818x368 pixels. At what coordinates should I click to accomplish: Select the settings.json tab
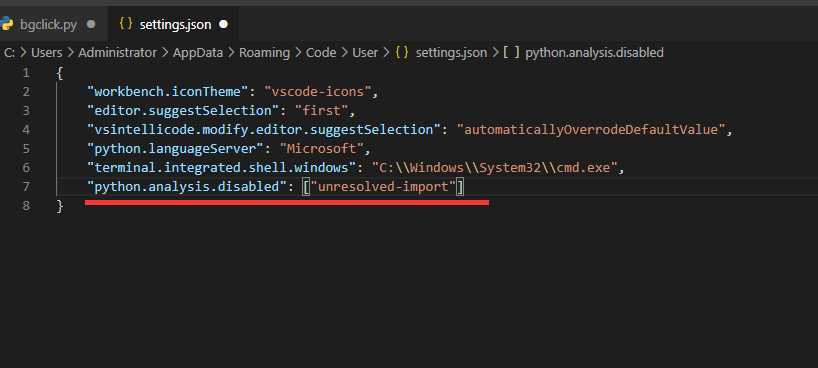point(174,24)
